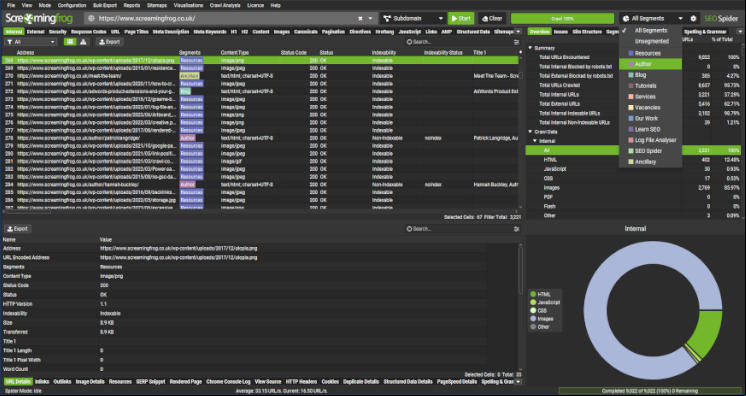Viewport: 746px width, 396px height.
Task: Click the Screaming Frog logo
Action: click(x=39, y=19)
